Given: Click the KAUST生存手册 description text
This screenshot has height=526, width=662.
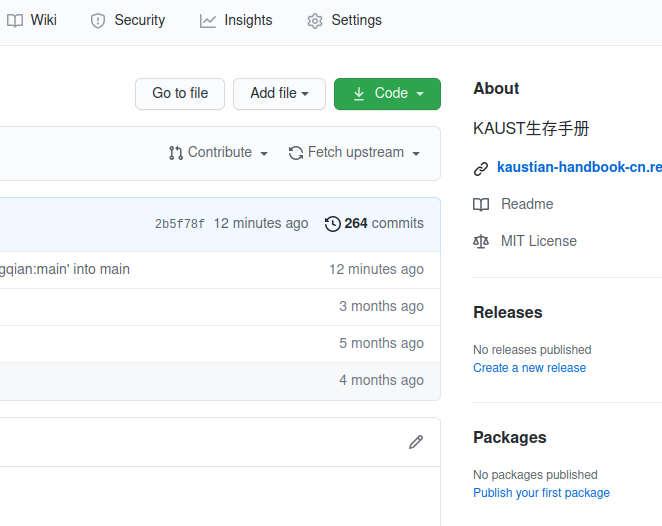Looking at the screenshot, I should (x=531, y=128).
